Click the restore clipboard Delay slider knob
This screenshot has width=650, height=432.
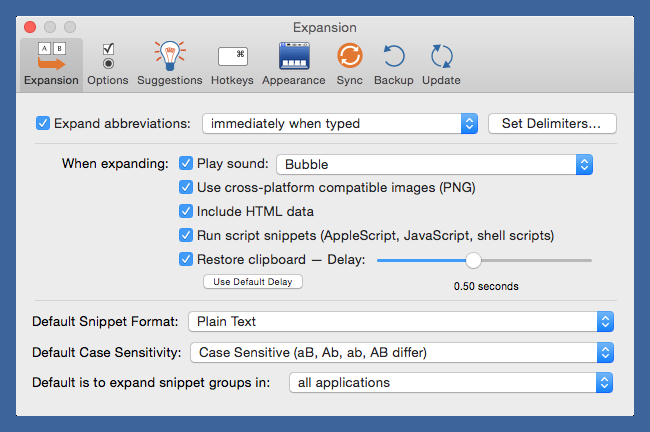tap(473, 260)
